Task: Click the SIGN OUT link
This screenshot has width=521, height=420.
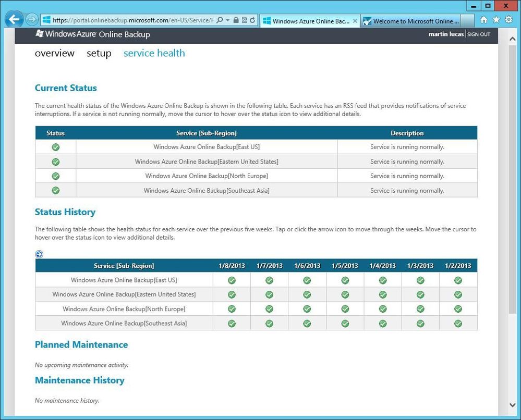Action: tap(479, 34)
